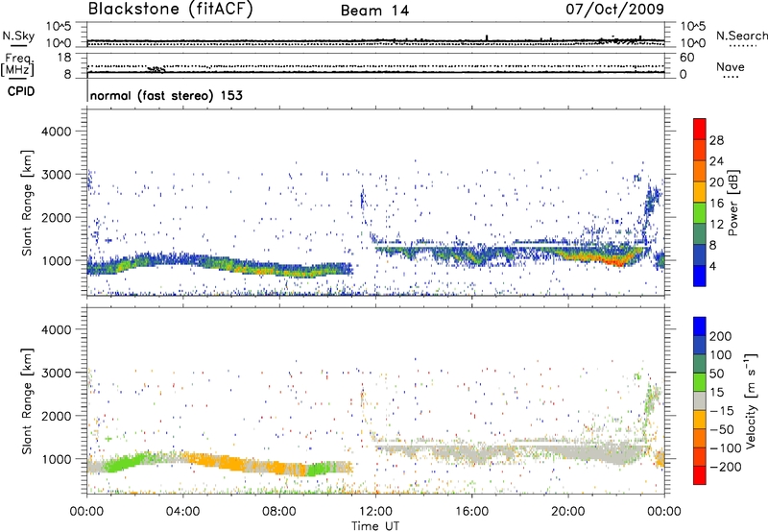Click the '2000' tick on the velocity panel
This screenshot has width=768, height=532.
point(56,416)
